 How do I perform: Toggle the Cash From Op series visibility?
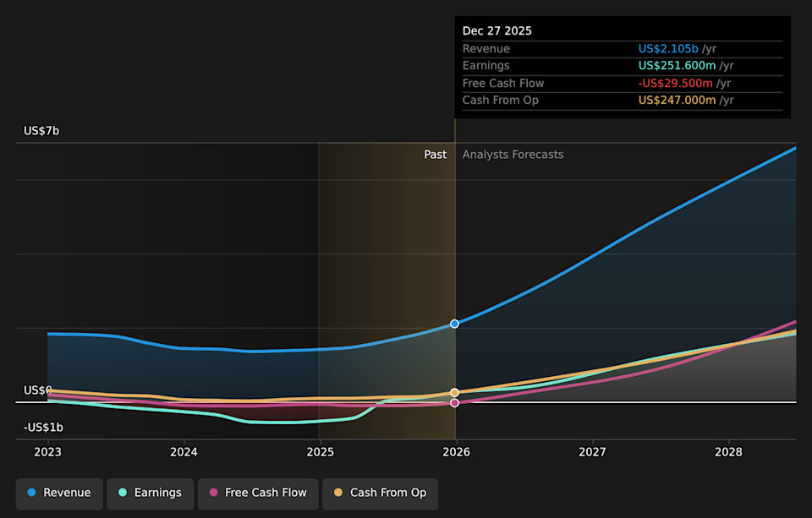pos(380,493)
